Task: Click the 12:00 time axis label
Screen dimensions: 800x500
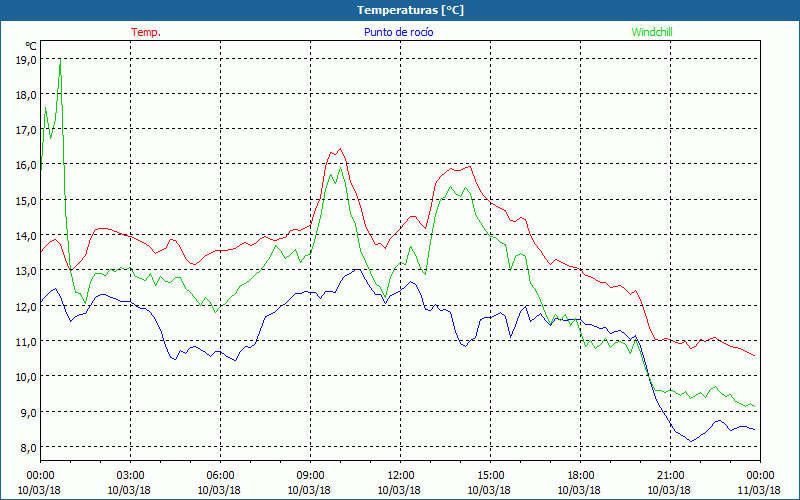Action: [401, 476]
